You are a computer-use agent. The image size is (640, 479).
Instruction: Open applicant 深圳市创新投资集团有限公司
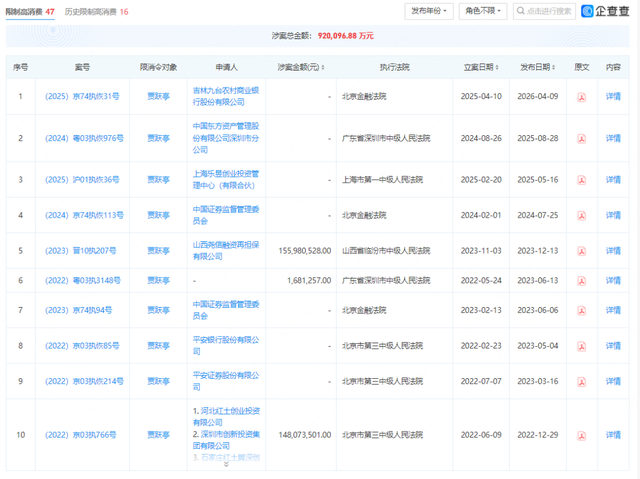pos(227,440)
